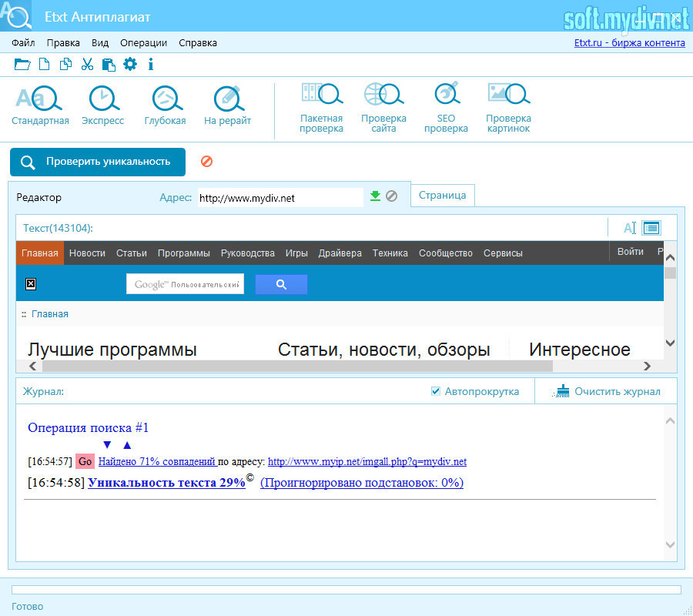Toggle the Автопрокрутка checkbox
This screenshot has height=616, width=693.
pyautogui.click(x=436, y=391)
